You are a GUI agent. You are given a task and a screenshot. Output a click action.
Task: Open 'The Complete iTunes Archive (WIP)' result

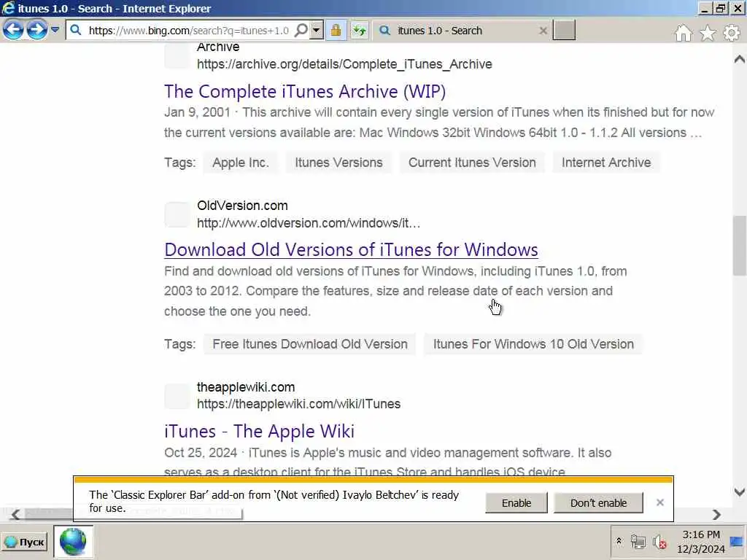click(x=305, y=91)
